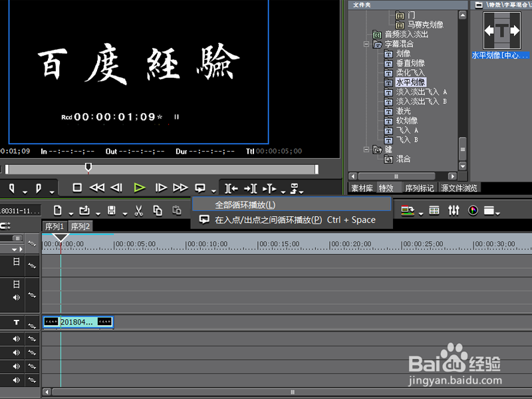Click the new sequence document icon
Viewport: 532px width, 399px height.
58,211
